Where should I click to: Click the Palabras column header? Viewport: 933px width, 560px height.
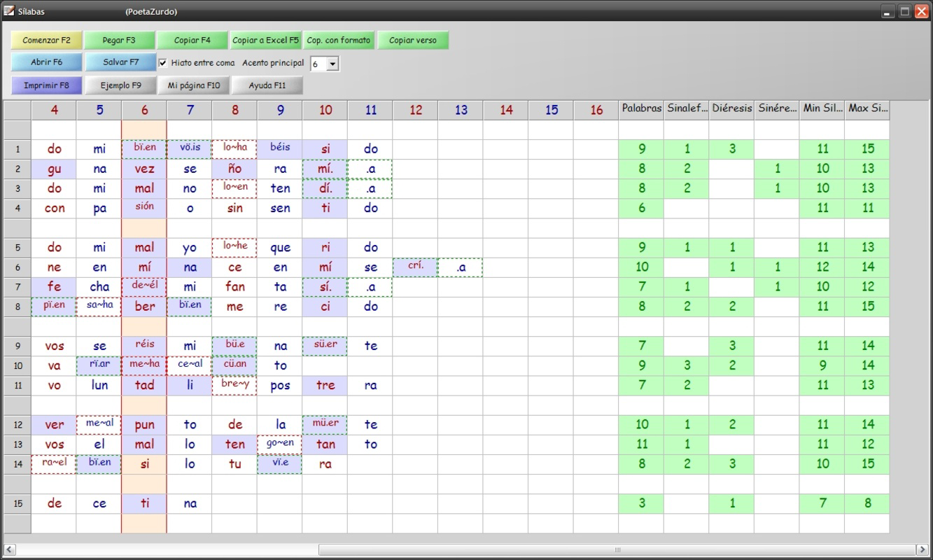tap(641, 108)
